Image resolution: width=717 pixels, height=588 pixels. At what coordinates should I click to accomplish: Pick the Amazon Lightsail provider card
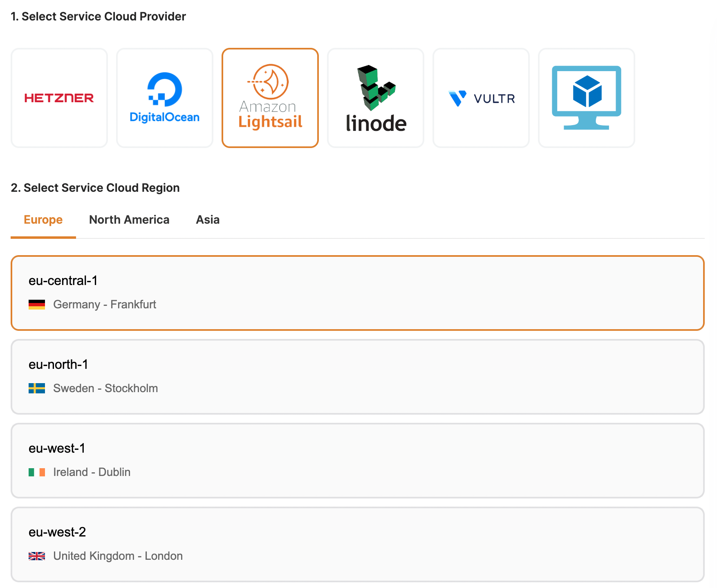270,98
